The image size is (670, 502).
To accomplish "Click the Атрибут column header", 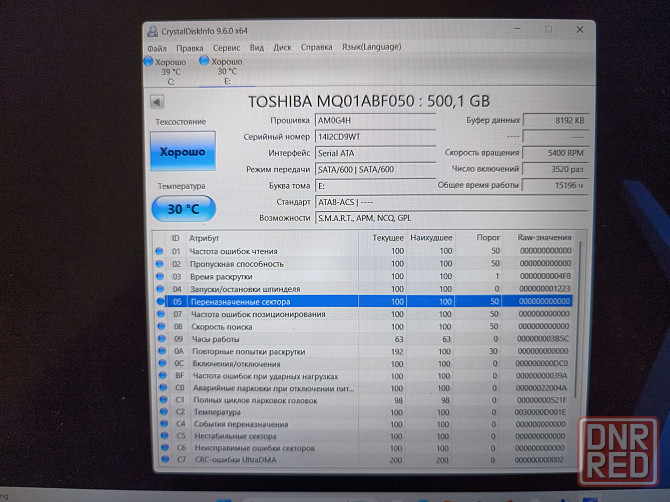I will (x=272, y=238).
